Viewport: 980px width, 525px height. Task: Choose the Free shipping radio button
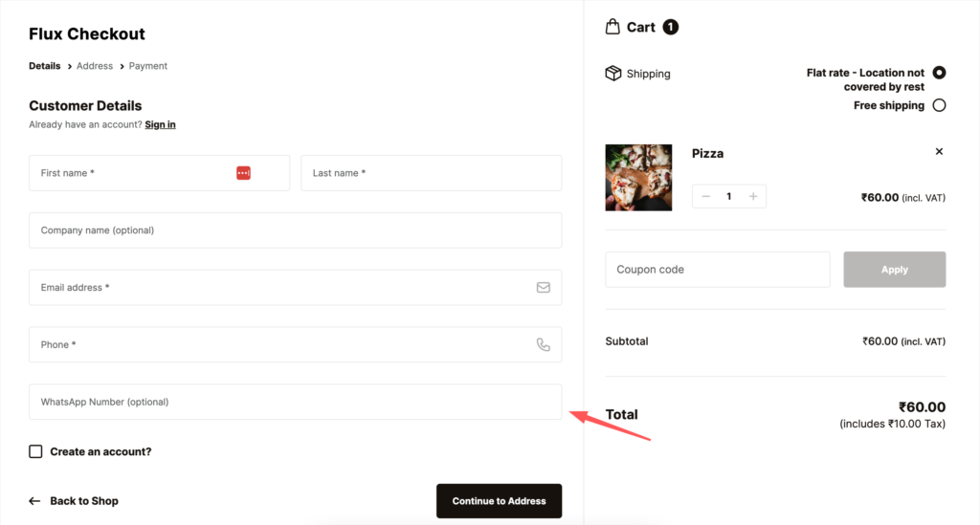click(x=939, y=105)
